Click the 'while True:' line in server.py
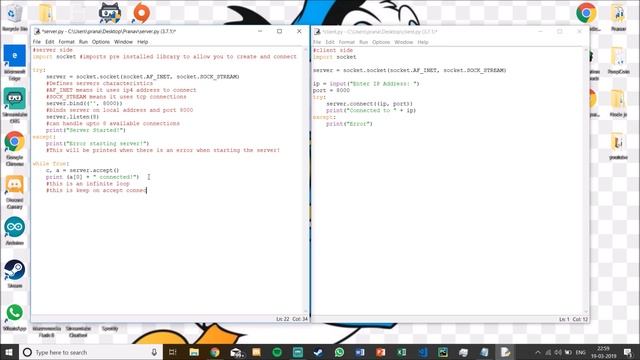This screenshot has width=640, height=360. [x=51, y=164]
